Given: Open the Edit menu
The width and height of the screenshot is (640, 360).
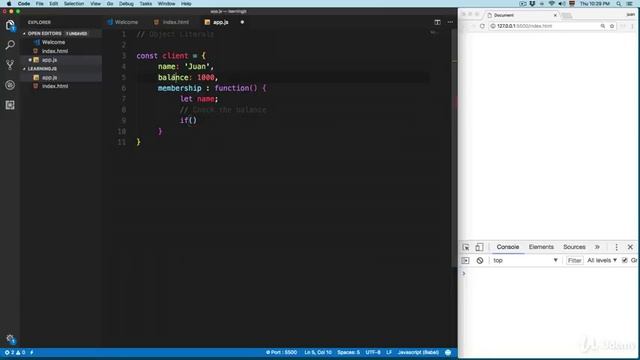Looking at the screenshot, I should point(54,4).
